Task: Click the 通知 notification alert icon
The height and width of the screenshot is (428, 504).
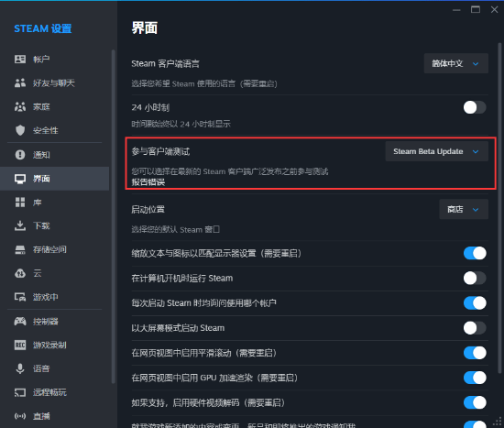Action: tap(20, 155)
